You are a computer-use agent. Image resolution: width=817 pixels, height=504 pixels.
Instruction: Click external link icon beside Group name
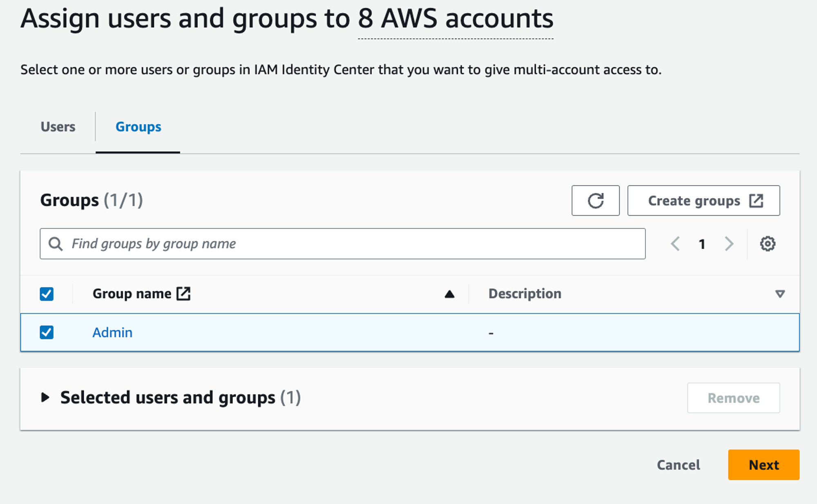tap(183, 293)
